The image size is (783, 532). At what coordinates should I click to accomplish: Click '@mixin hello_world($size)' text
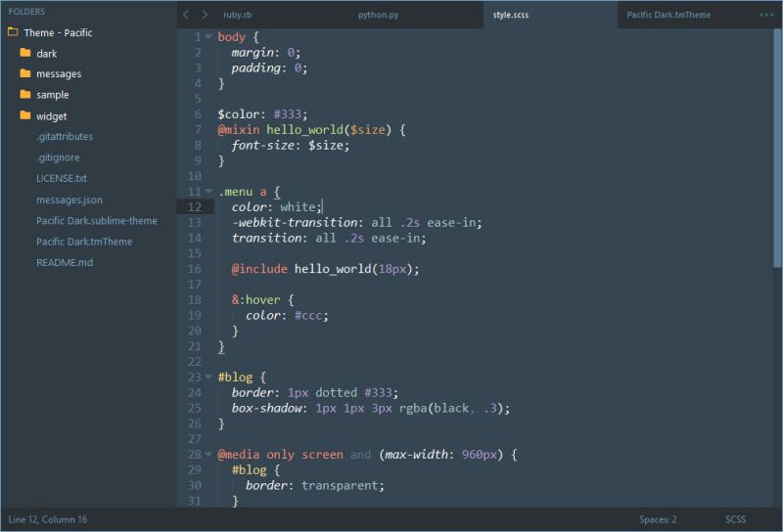[x=304, y=130]
